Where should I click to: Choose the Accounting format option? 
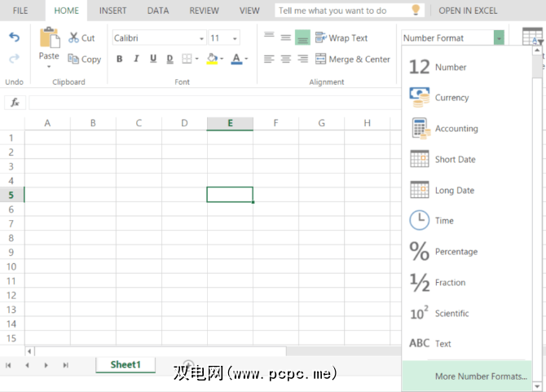[x=467, y=129]
